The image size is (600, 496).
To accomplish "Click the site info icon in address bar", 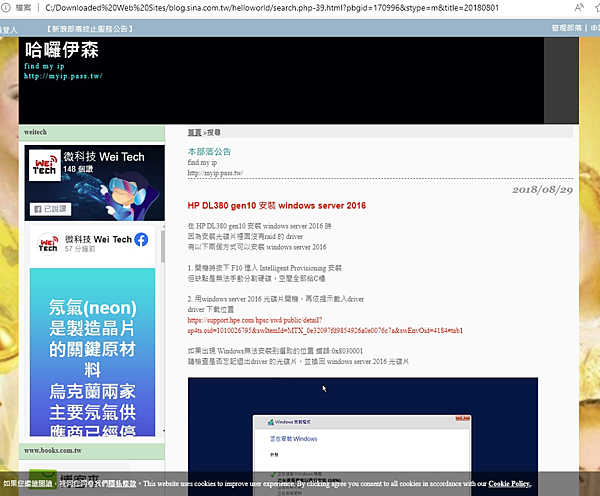I will [x=5, y=8].
